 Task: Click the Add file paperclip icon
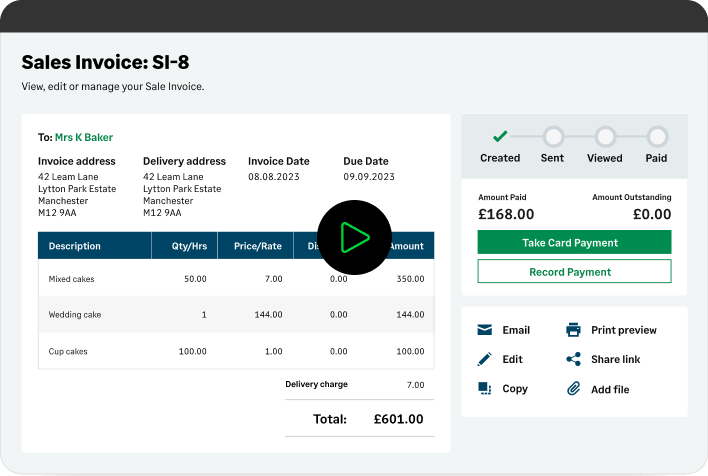pyautogui.click(x=573, y=389)
